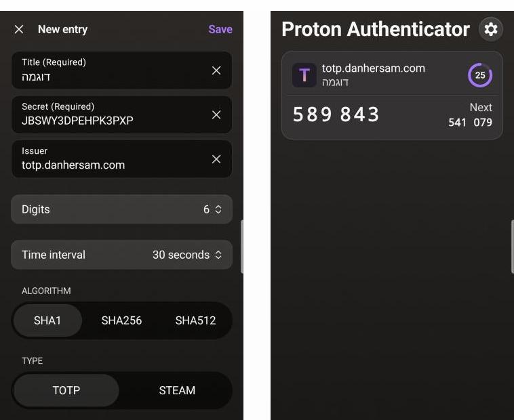514x420 pixels.
Task: Select the SHA1 algorithm
Action: (47, 320)
